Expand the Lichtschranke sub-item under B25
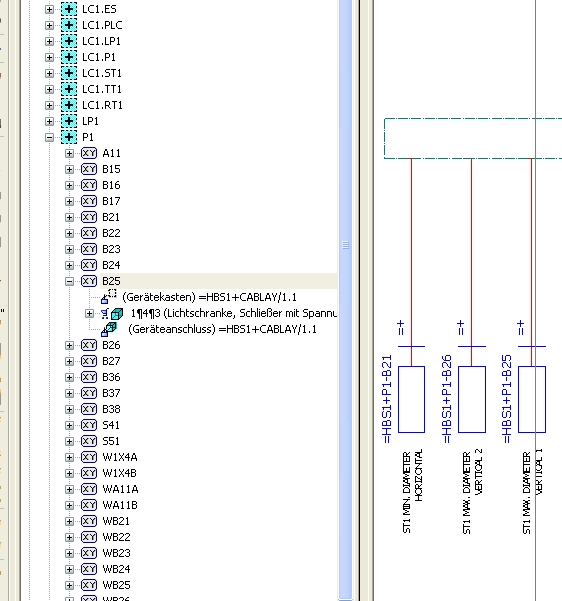Screen dimensions: 562x601 tap(89, 314)
